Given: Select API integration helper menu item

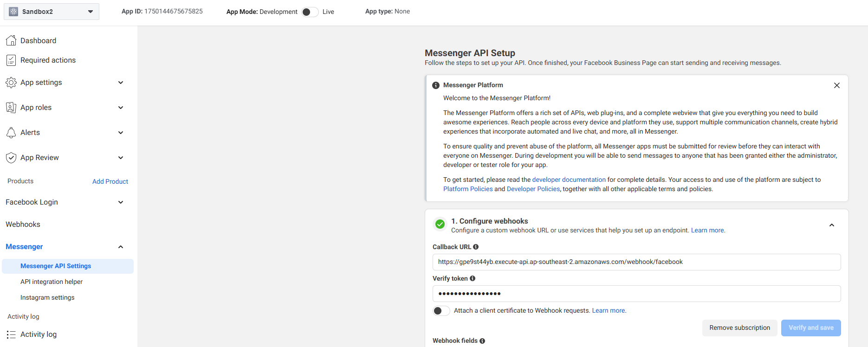Looking at the screenshot, I should (52, 282).
